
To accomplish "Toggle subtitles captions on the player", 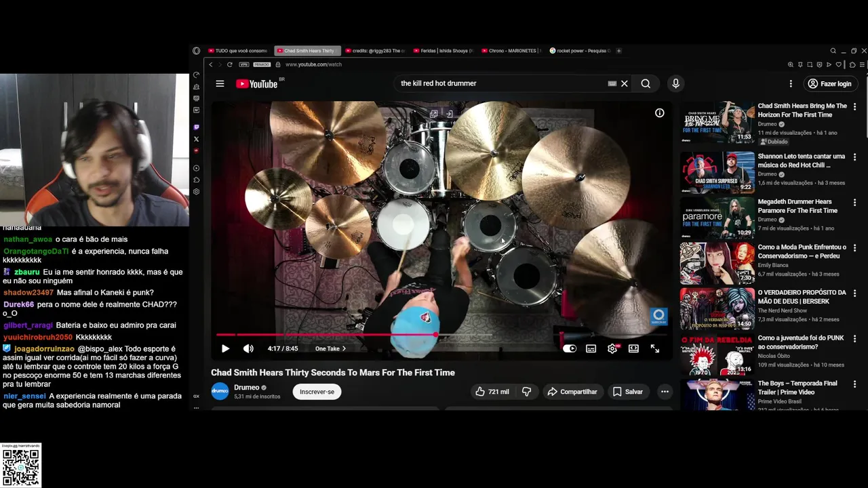I will tap(591, 348).
